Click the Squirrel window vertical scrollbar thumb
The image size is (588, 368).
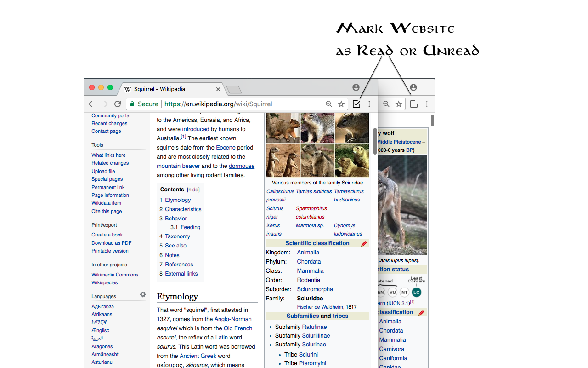tap(375, 141)
